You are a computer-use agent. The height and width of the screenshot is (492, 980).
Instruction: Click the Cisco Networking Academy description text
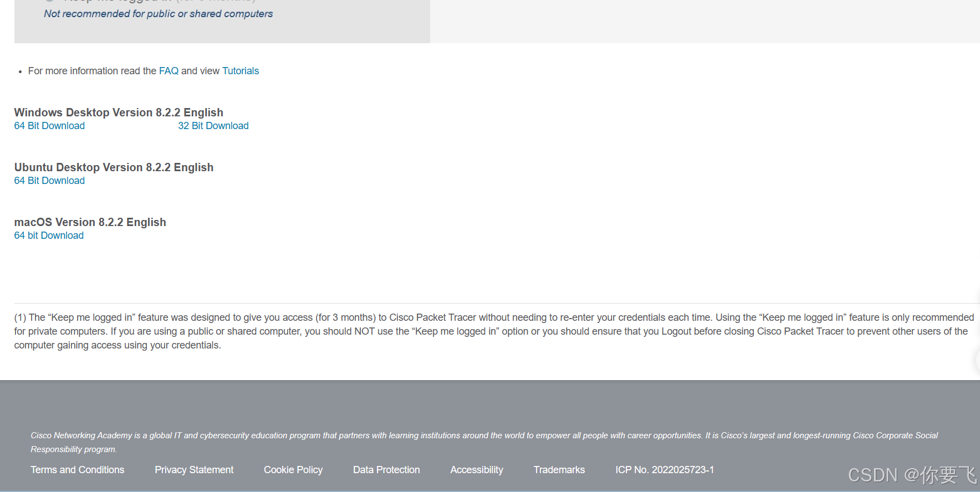pyautogui.click(x=484, y=442)
